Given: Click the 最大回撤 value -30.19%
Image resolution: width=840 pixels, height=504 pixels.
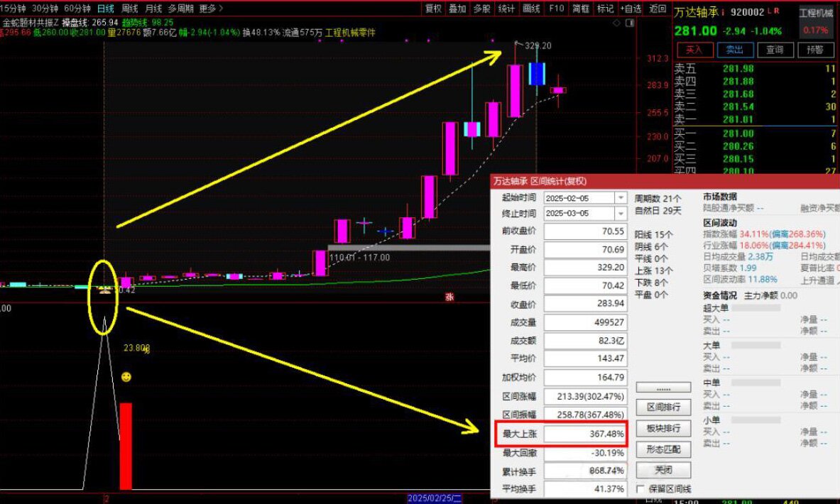Looking at the screenshot, I should [x=585, y=453].
